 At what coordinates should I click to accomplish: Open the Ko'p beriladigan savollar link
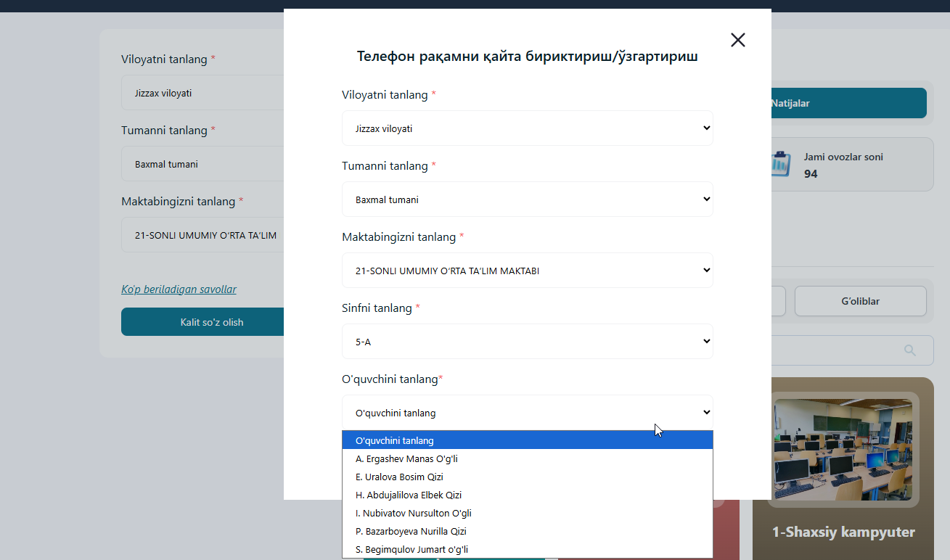(x=179, y=289)
